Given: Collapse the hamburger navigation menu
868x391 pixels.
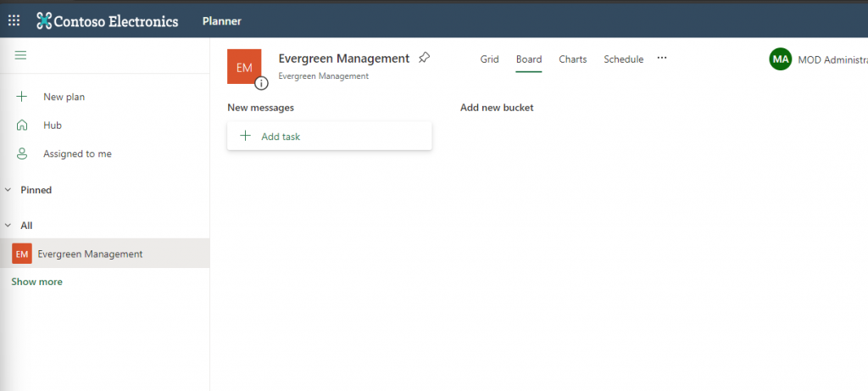Looking at the screenshot, I should tap(21, 55).
